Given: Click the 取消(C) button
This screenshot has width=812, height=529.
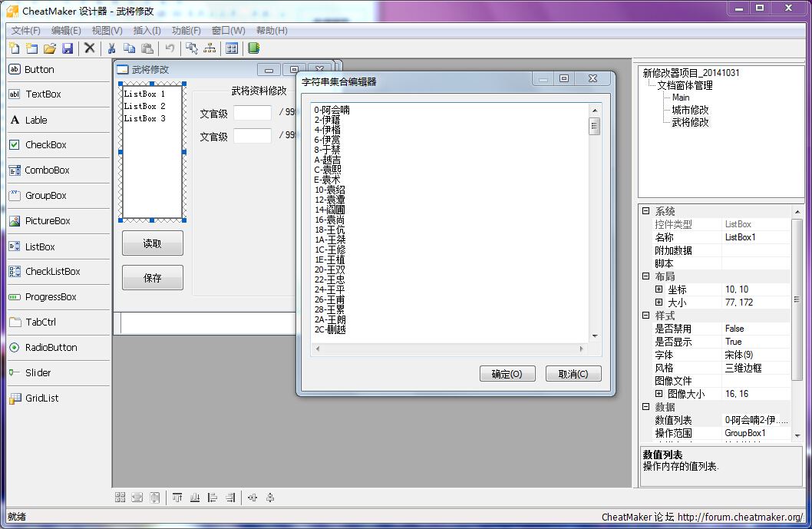Looking at the screenshot, I should click(573, 374).
